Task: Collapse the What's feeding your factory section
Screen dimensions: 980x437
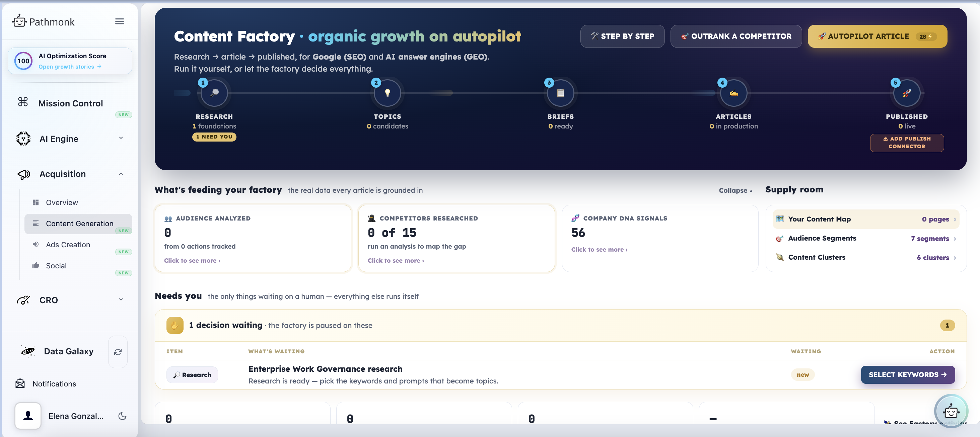Action: tap(736, 190)
